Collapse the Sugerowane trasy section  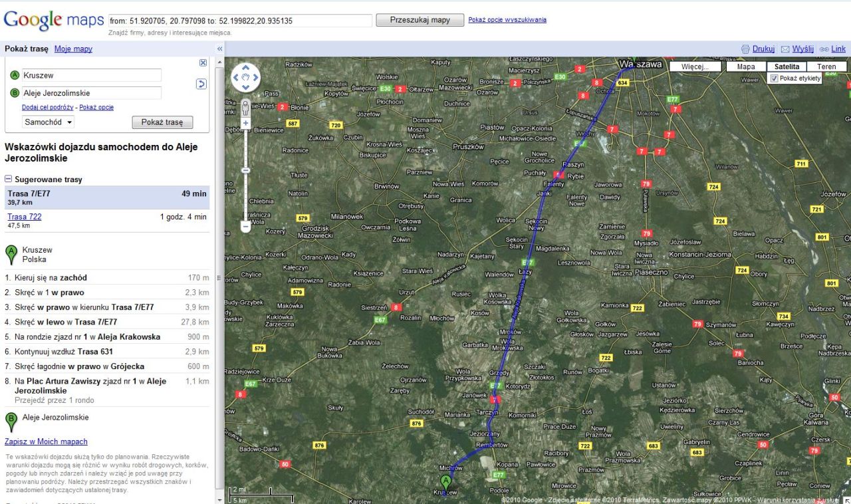pos(8,180)
